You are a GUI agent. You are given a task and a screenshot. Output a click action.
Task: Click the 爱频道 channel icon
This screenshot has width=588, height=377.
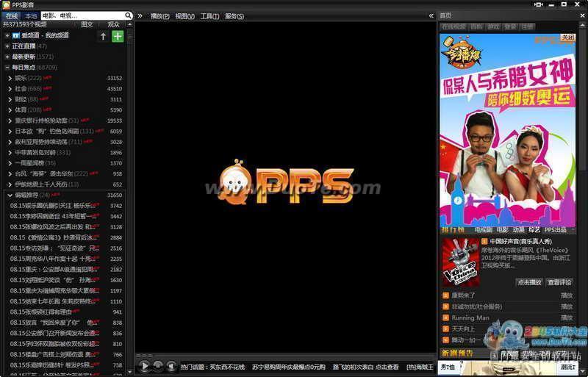[15, 35]
